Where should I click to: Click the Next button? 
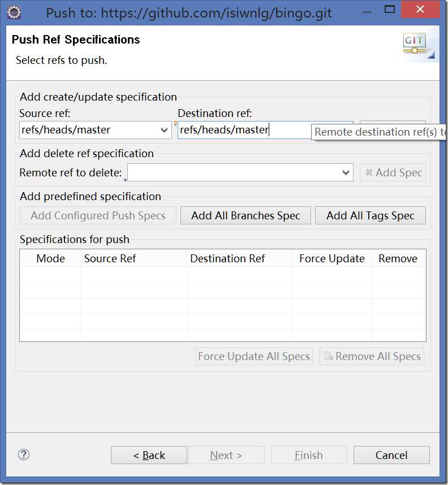click(x=226, y=455)
